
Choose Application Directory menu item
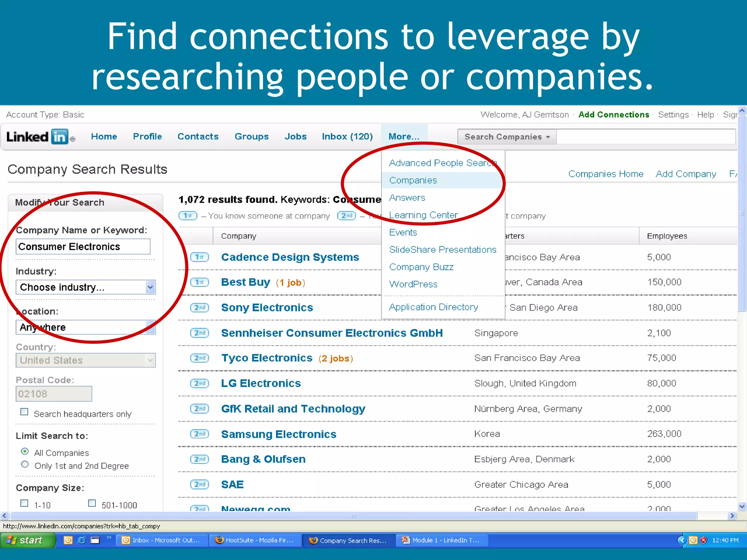tap(433, 307)
